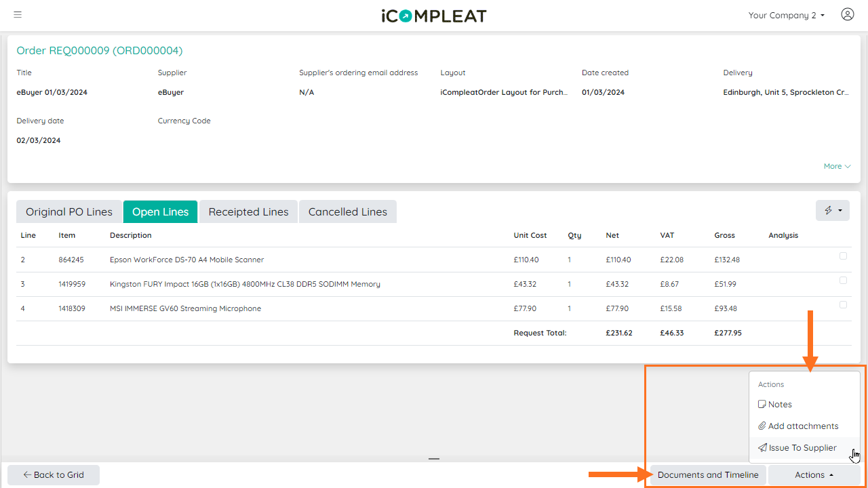Open Documents and Timeline
This screenshot has height=488, width=868.
tap(708, 475)
